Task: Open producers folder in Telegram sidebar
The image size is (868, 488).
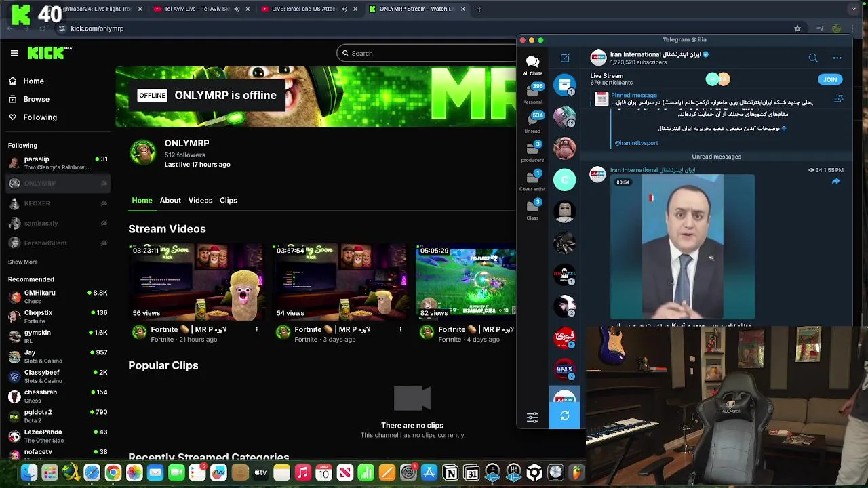Action: click(x=532, y=152)
